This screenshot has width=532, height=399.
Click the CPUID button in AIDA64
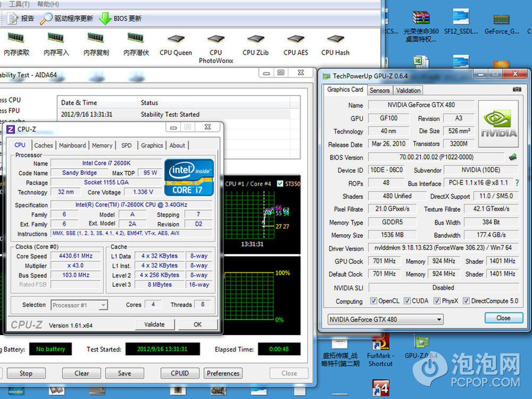click(180, 373)
